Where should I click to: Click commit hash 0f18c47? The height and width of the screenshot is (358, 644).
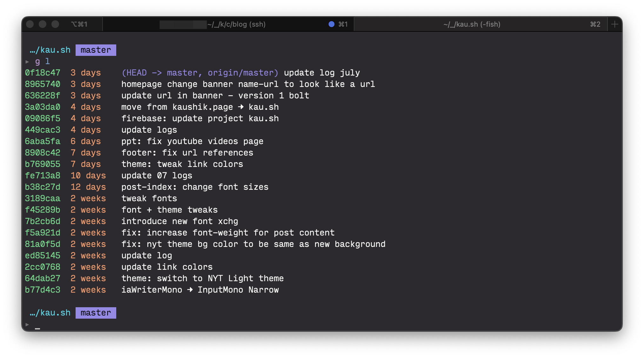(x=43, y=72)
